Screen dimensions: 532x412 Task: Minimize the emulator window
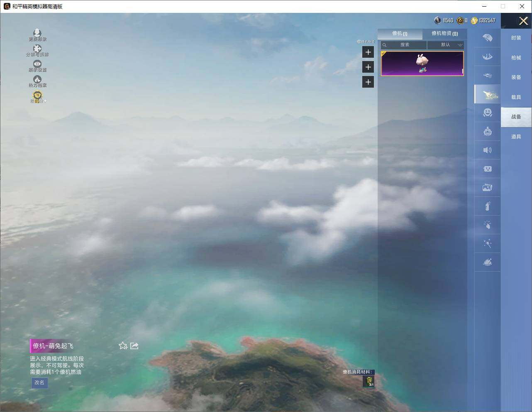[485, 6]
